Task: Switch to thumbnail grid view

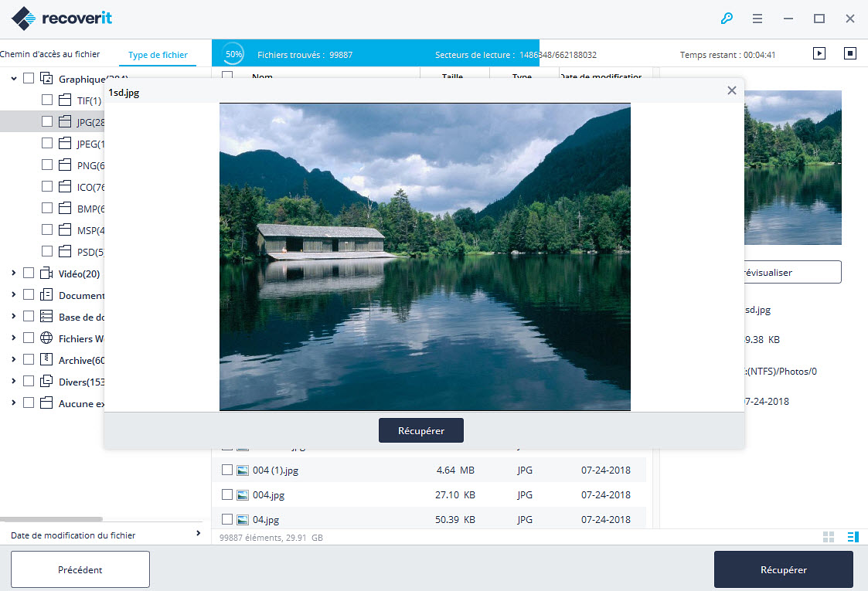Action: tap(828, 537)
